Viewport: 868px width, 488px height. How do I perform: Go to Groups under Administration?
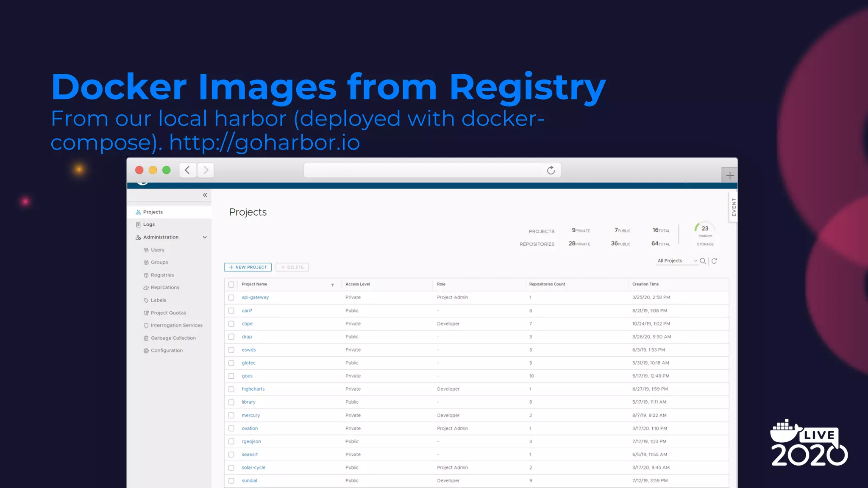[x=159, y=263]
